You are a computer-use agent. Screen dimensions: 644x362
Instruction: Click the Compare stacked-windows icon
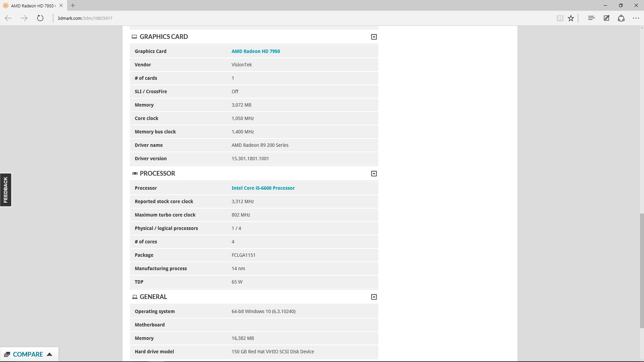point(7,354)
